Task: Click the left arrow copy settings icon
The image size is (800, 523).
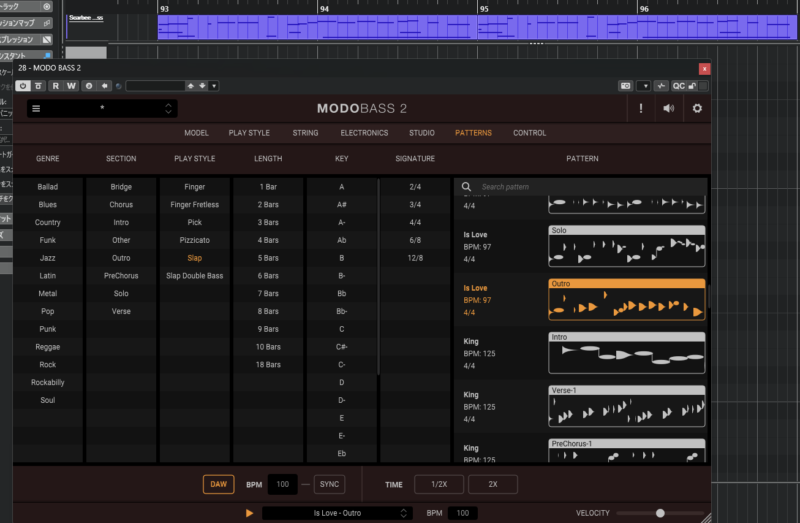Action: pyautogui.click(x=105, y=86)
